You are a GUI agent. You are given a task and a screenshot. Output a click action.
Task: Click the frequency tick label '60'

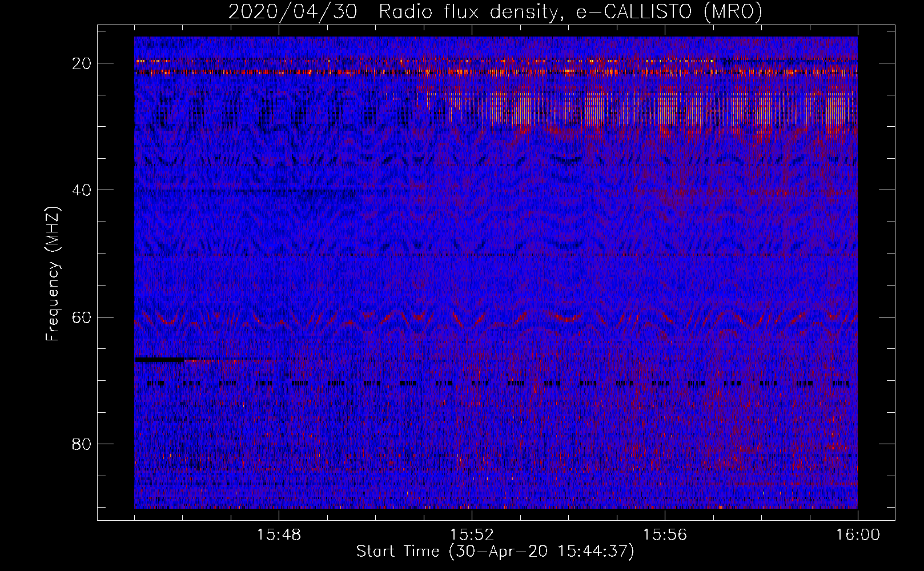[82, 317]
